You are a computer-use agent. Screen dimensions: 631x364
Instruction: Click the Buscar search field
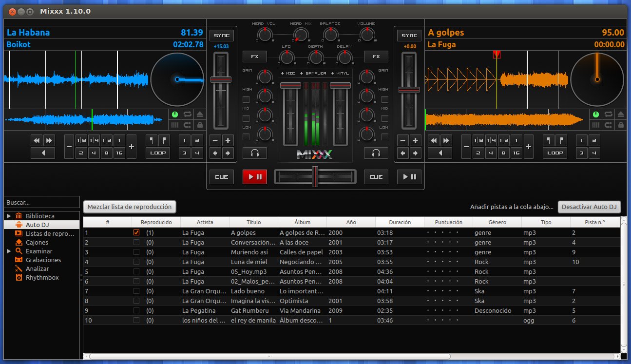(x=41, y=202)
